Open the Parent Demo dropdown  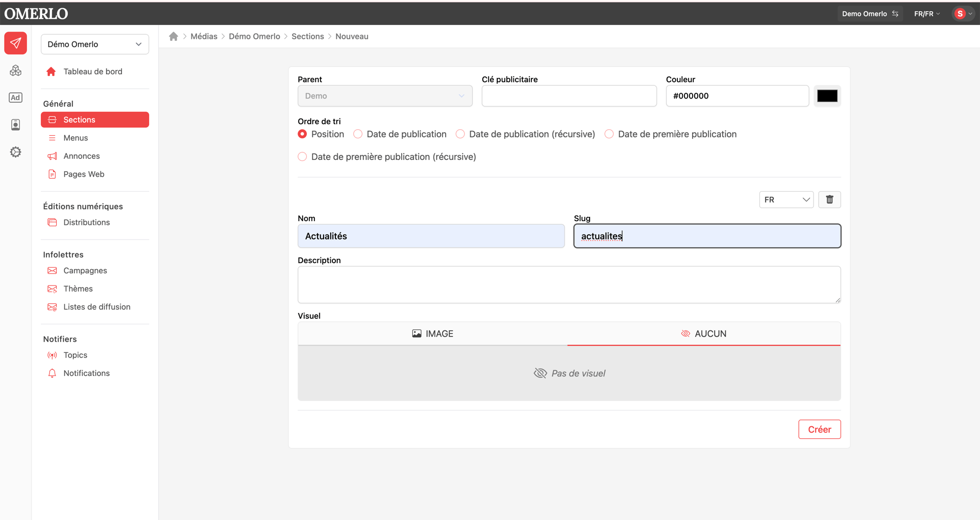385,96
